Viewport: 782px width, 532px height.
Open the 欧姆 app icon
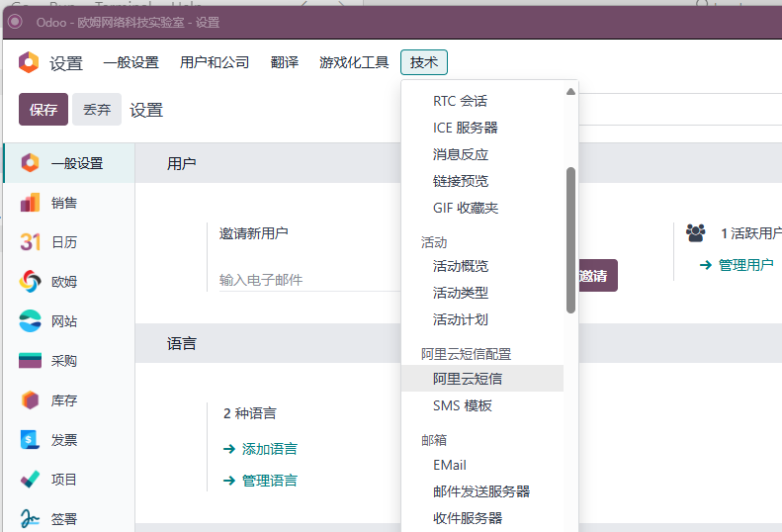[30, 282]
